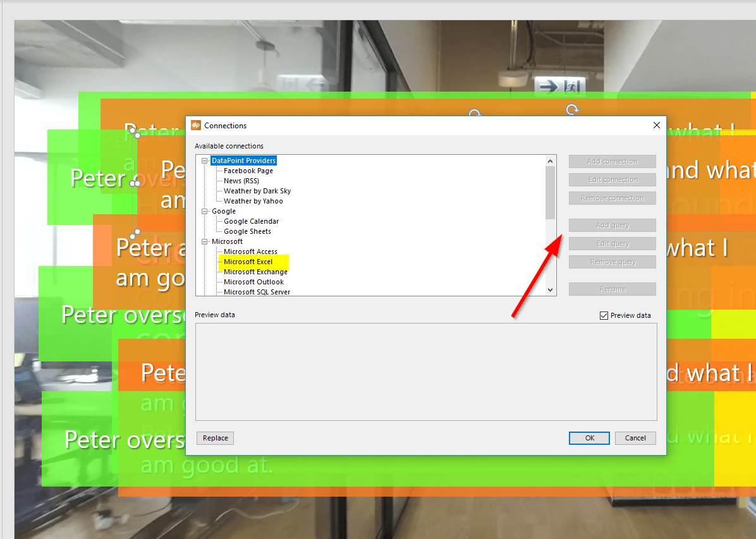The height and width of the screenshot is (539, 756).
Task: Select Microsoft Excel provider
Action: 248,262
